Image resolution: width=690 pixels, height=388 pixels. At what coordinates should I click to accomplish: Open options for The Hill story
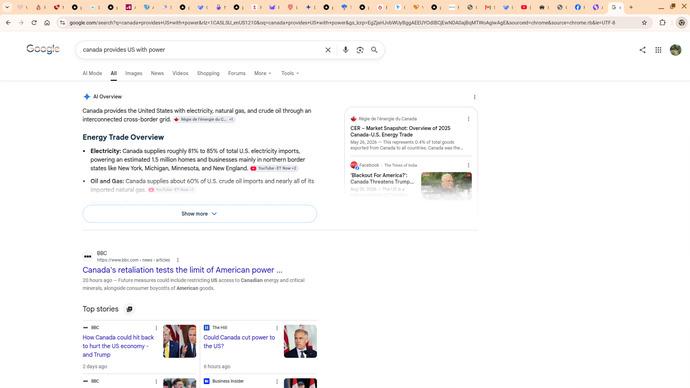point(277,328)
